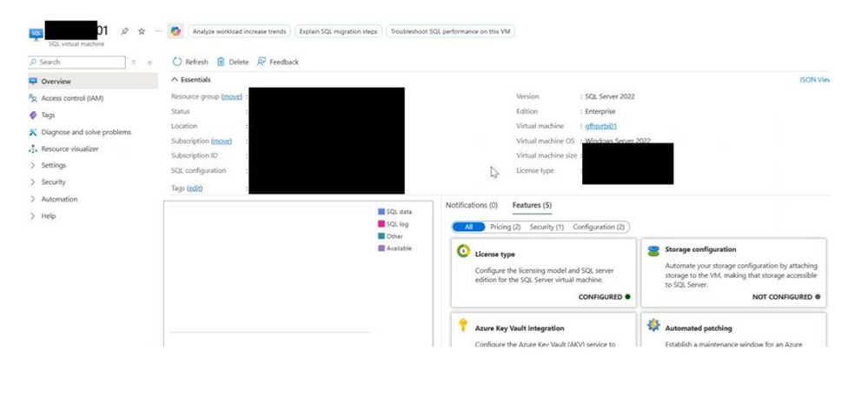868x410 pixels.
Task: Switch to the Features (5) tab
Action: (x=532, y=205)
